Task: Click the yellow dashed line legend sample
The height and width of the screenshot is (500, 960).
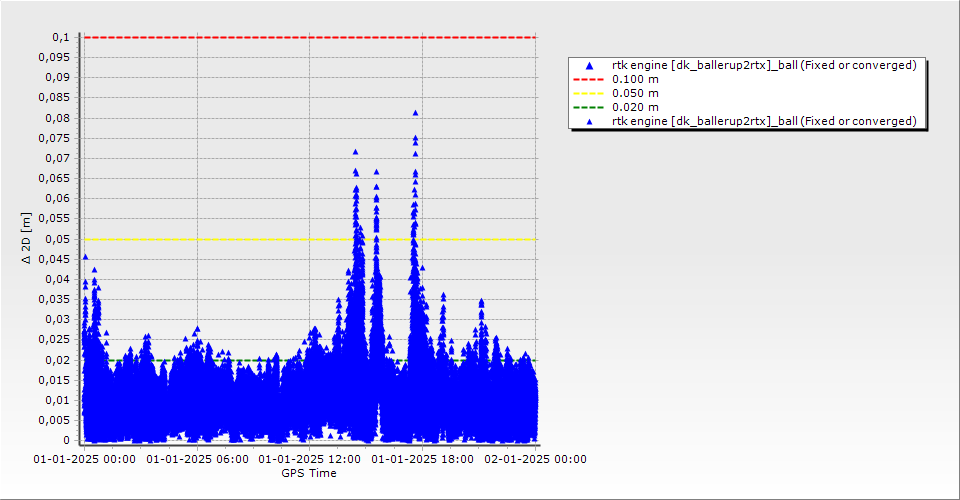Action: point(588,93)
